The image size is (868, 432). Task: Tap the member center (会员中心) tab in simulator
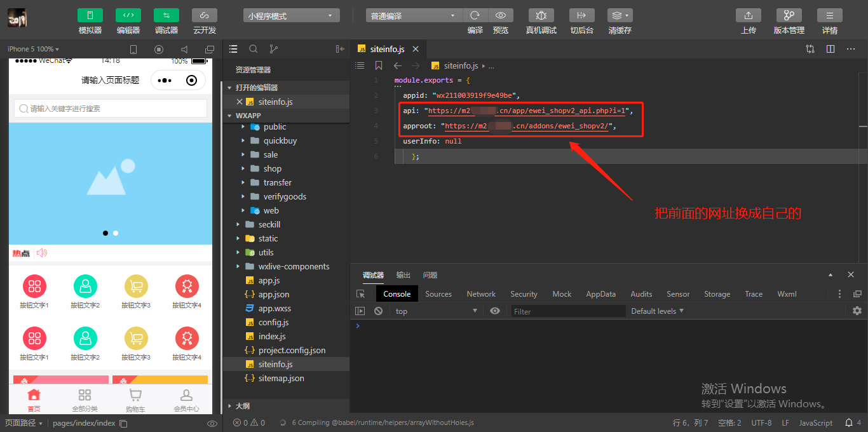[186, 400]
